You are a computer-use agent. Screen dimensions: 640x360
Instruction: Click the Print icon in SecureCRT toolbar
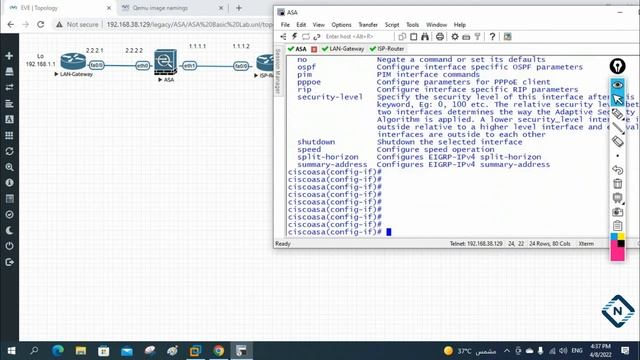point(440,37)
